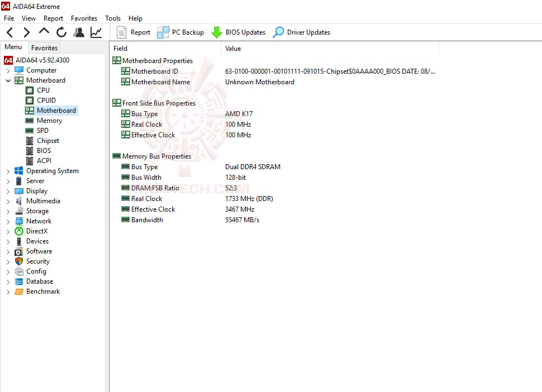Open the Chipset section icon
The height and width of the screenshot is (392, 542).
(x=31, y=140)
